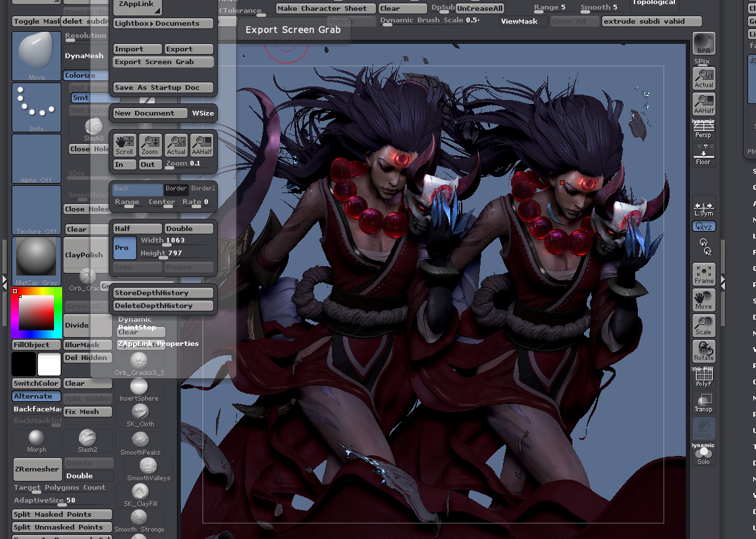The height and width of the screenshot is (539, 756).
Task: Open the MatCap Gray material selector
Action: tap(36, 261)
